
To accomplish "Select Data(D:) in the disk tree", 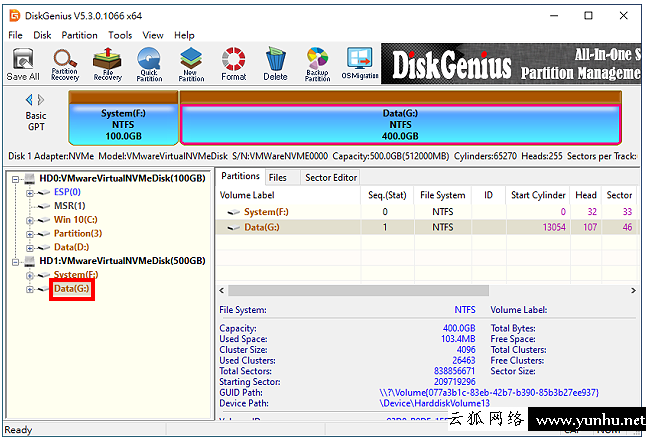I will point(71,247).
